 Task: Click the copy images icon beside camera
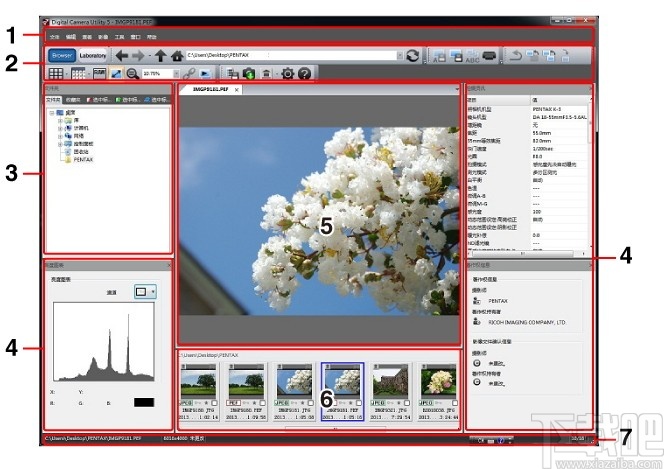pyautogui.click(x=232, y=73)
